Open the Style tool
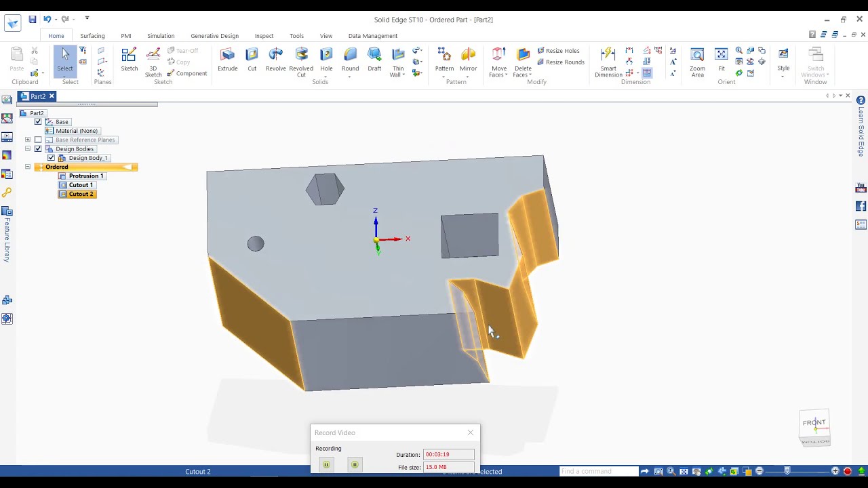868x488 pixels. (x=783, y=60)
